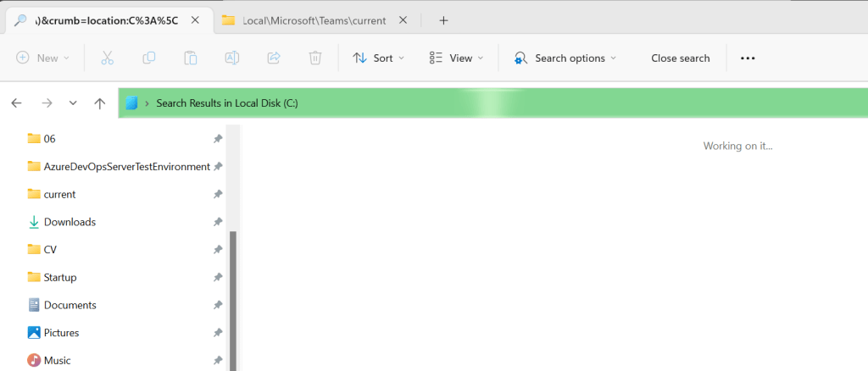Expand the Search options dropdown
868x371 pixels.
[565, 58]
